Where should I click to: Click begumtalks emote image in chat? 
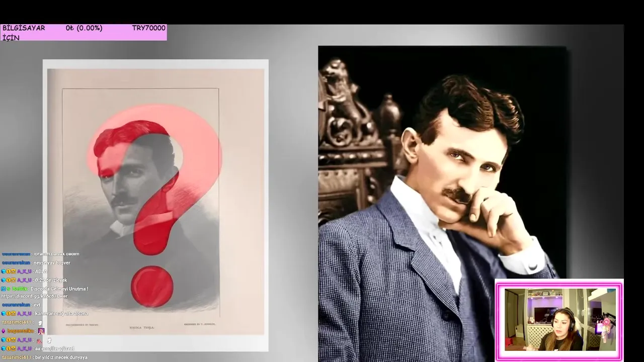41,331
